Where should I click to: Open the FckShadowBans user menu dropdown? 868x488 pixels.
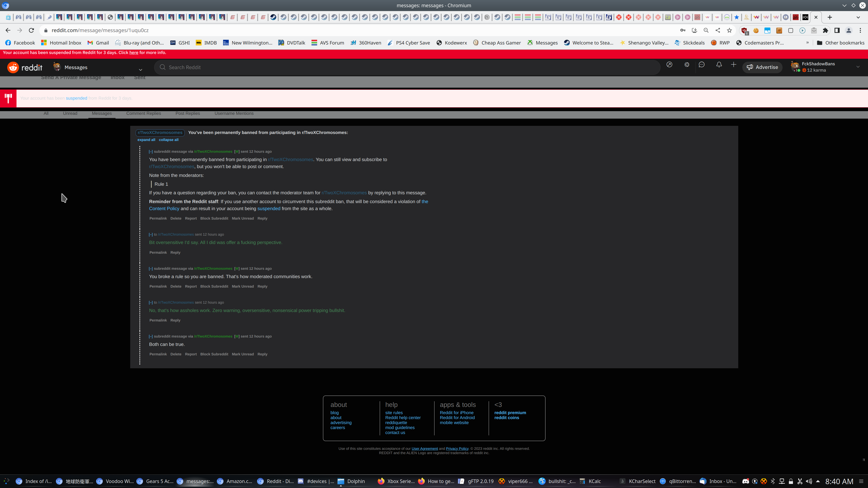point(858,67)
